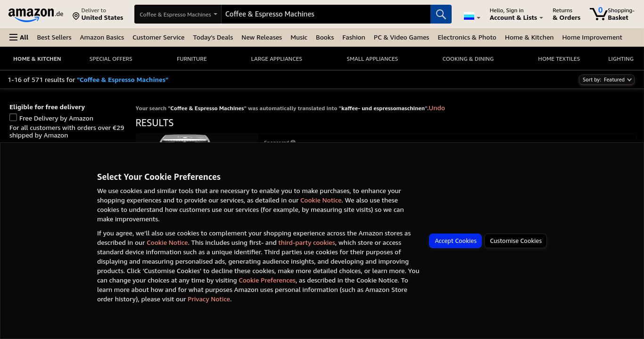The image size is (644, 339).
Task: Click the location pin Deliver to icon
Action: click(x=76, y=16)
